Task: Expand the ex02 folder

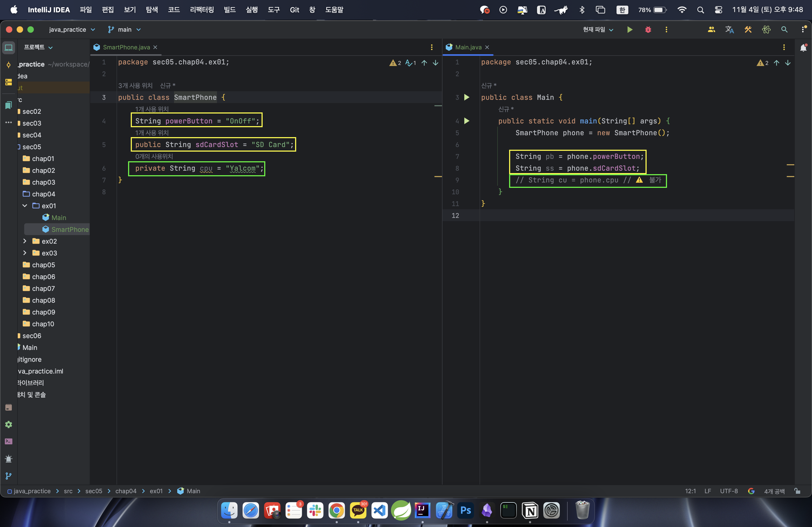Action: (24, 241)
